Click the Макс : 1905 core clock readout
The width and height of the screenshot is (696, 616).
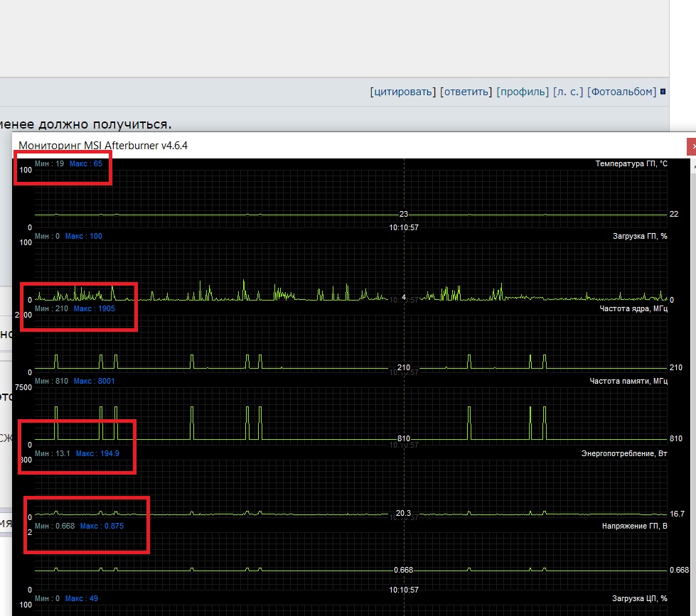[94, 308]
